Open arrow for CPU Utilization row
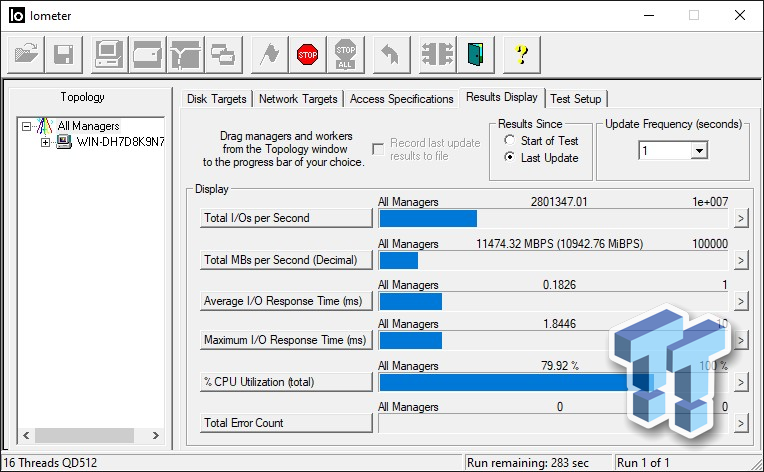This screenshot has width=764, height=472. tap(741, 382)
